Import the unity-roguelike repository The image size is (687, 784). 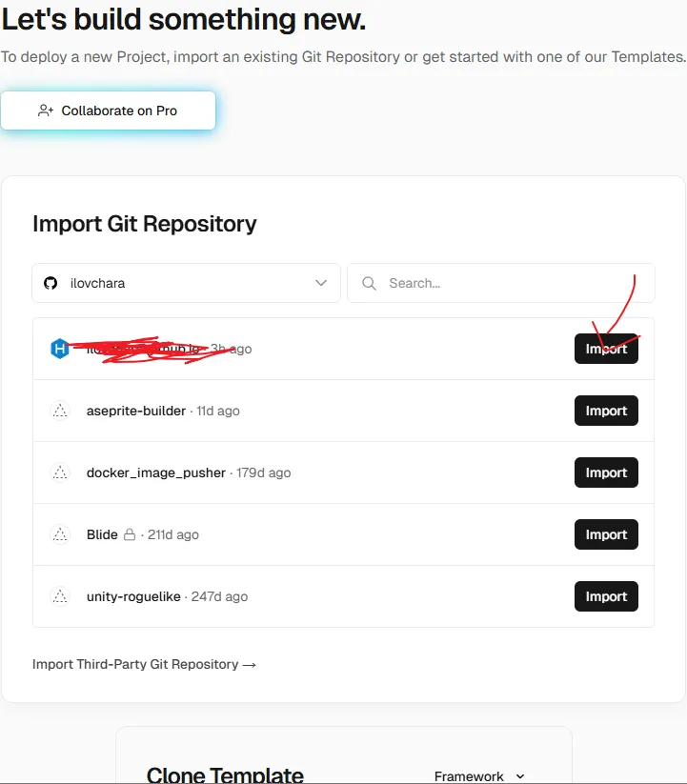point(606,596)
